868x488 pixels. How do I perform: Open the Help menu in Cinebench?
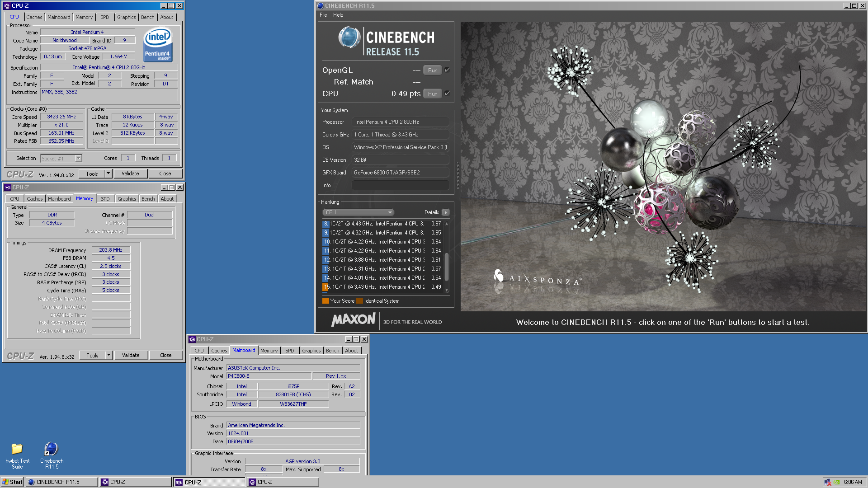(338, 15)
